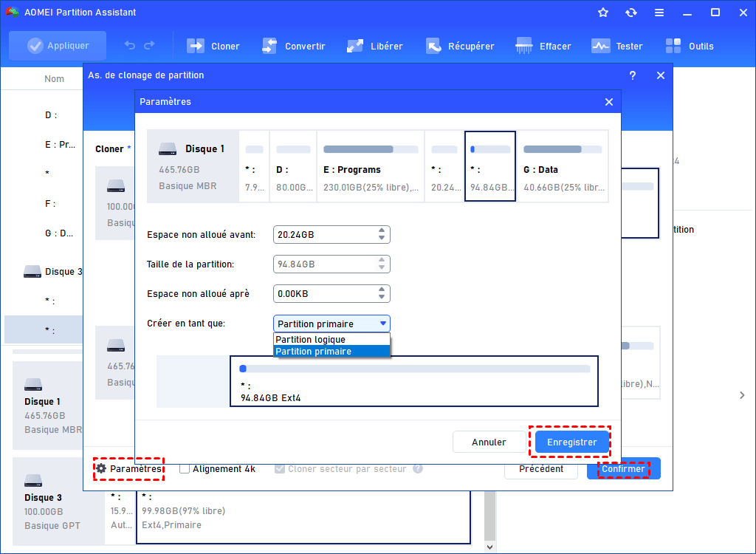Close the partition clone wizard
Screen dimensions: 756x554
(x=661, y=75)
